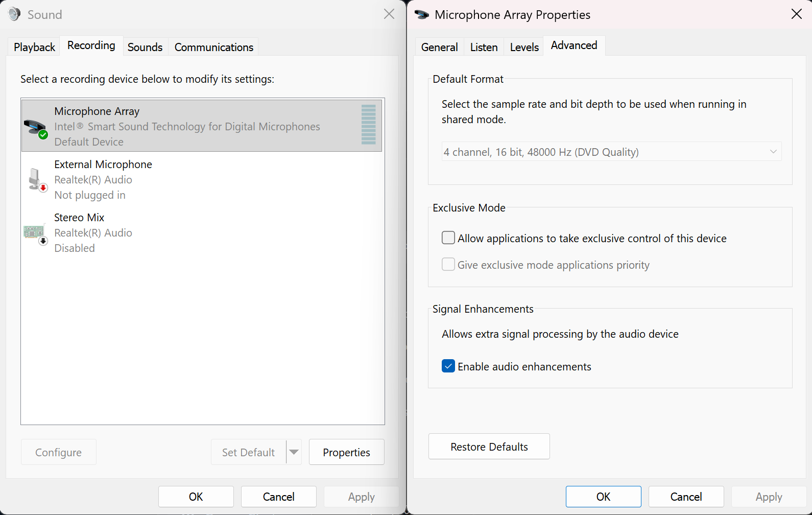Click the Stereo Mix sound card icon
The width and height of the screenshot is (812, 515).
click(35, 233)
